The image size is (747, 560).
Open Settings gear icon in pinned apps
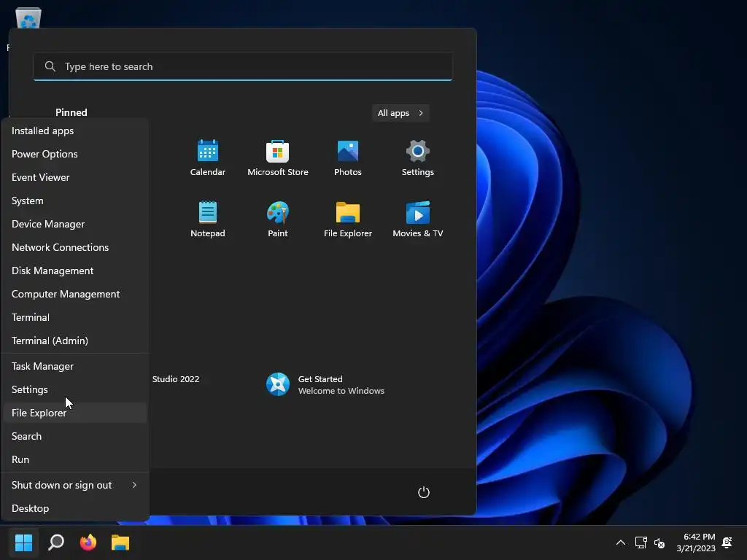click(418, 157)
